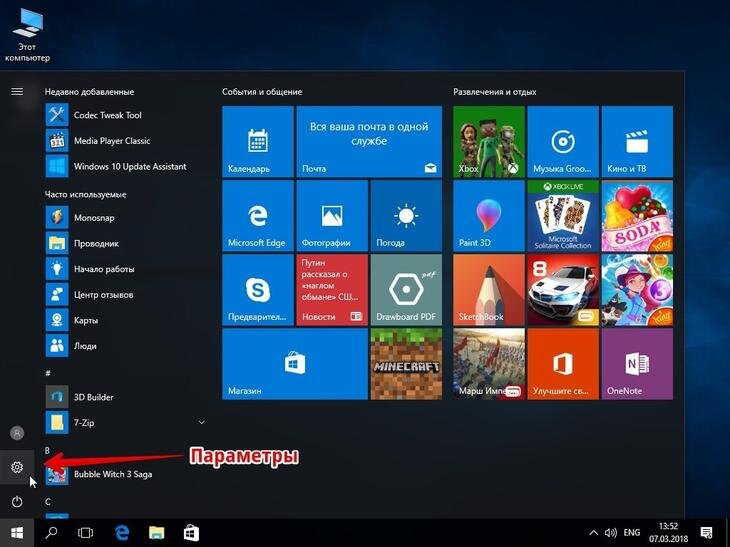Open Media Player Classic
This screenshot has width=730, height=547.
[x=125, y=141]
